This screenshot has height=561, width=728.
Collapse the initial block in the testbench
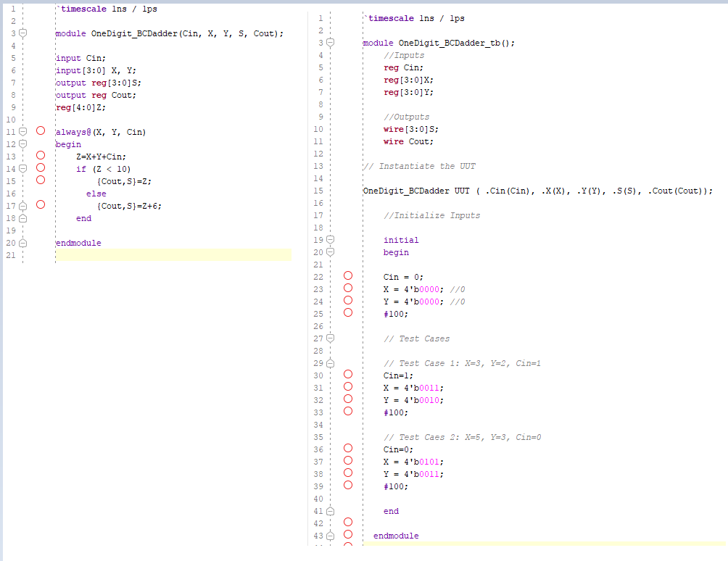click(331, 240)
